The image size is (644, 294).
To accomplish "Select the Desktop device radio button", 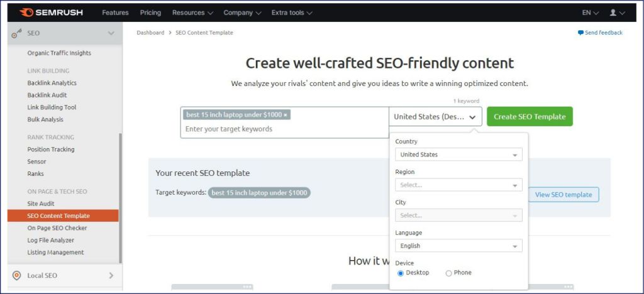I will pyautogui.click(x=401, y=273).
